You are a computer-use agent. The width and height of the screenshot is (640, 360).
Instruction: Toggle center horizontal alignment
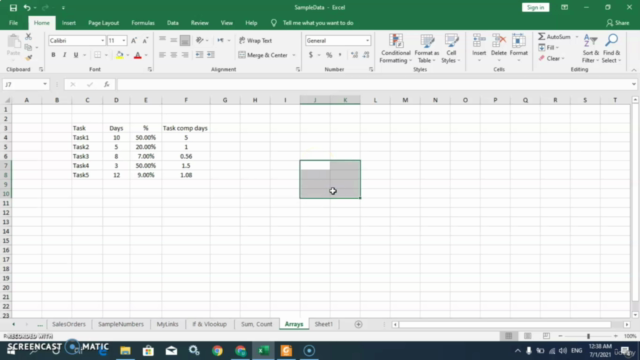click(173, 55)
